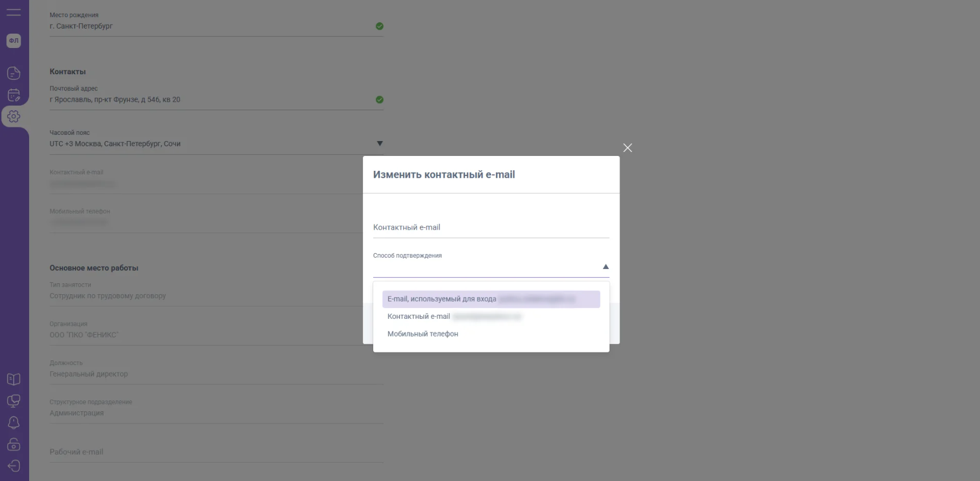Screen dimensions: 980x481
Task: Click the lock icon in sidebar
Action: 14,444
